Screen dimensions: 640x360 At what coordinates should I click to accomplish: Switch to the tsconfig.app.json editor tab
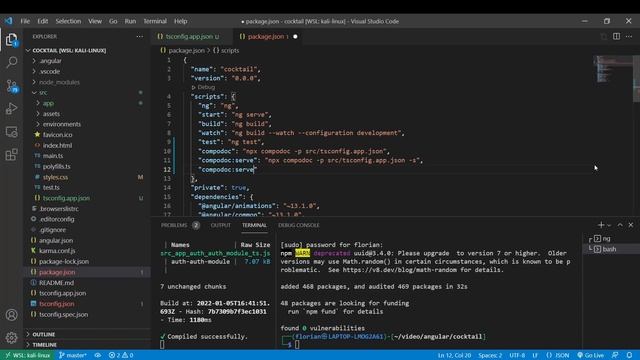[x=189, y=36]
